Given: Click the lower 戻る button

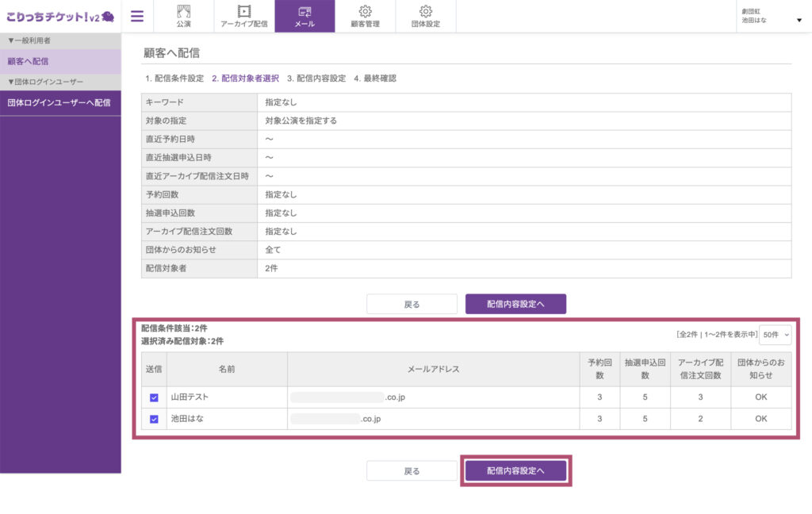Looking at the screenshot, I should [x=412, y=471].
